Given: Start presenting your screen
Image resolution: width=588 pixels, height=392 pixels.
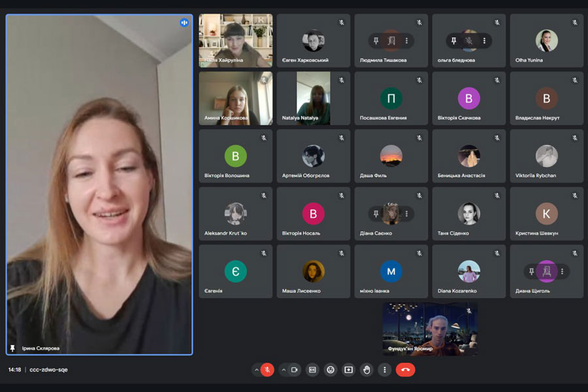Looking at the screenshot, I should [348, 370].
